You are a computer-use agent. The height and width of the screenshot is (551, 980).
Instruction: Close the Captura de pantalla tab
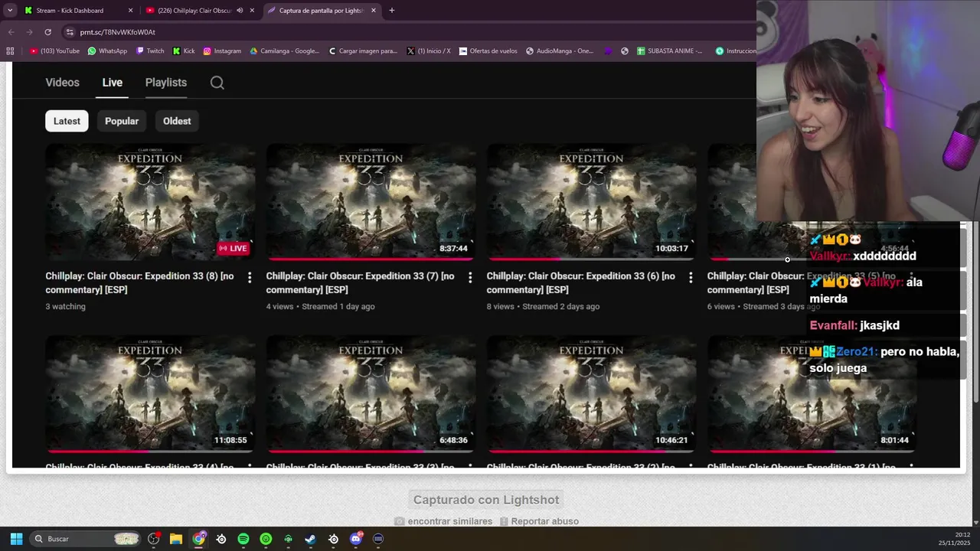click(x=374, y=11)
